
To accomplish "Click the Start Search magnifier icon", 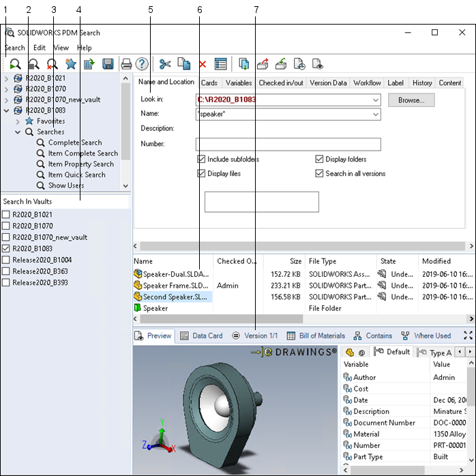I will [14, 64].
